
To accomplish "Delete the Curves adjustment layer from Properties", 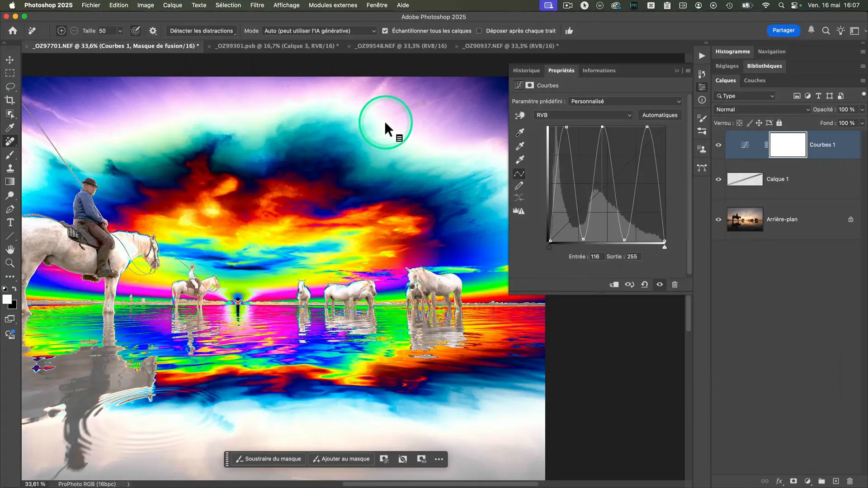I will point(675,285).
